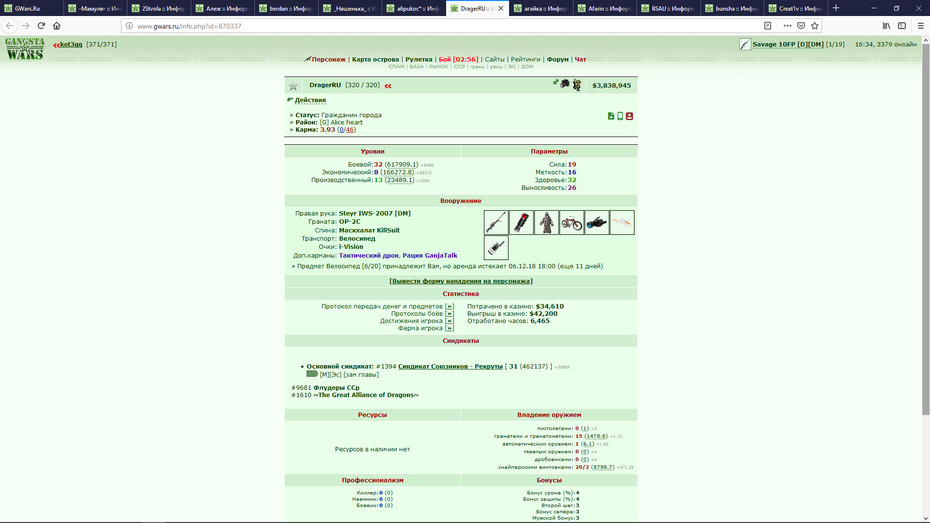This screenshot has height=523, width=930.
Task: Show Firefox sidebars icon
Action: (x=902, y=25)
